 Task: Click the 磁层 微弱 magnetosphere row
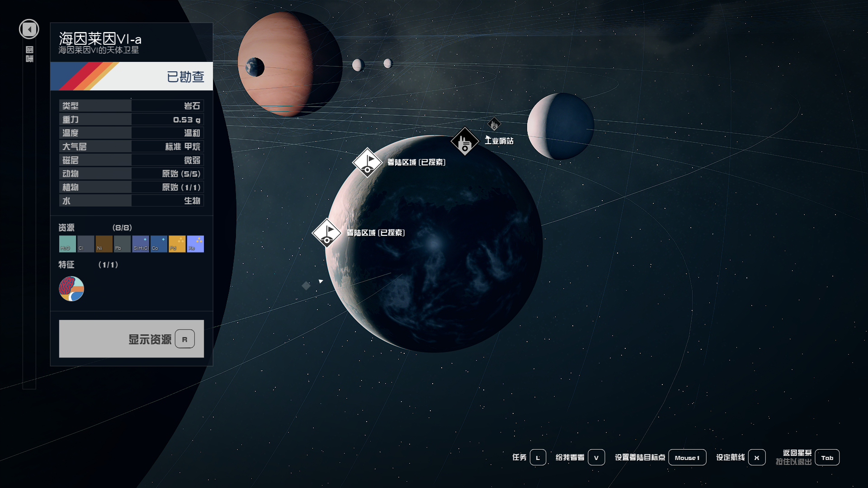coord(132,160)
